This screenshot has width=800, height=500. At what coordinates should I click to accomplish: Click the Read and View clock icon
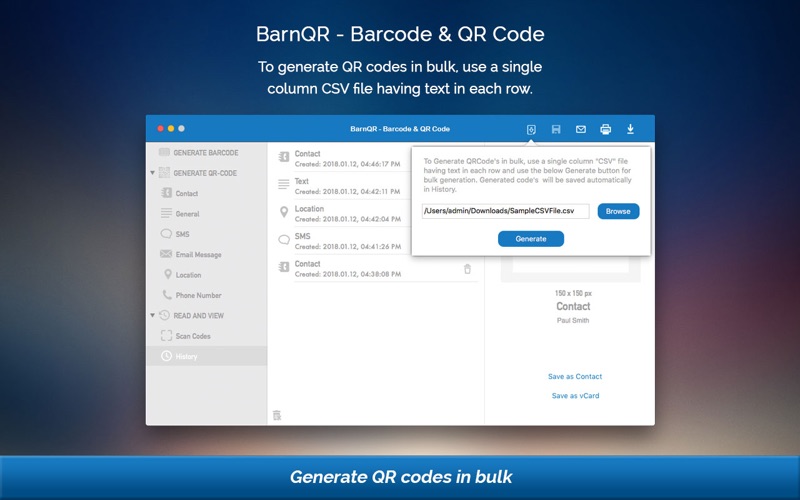164,315
